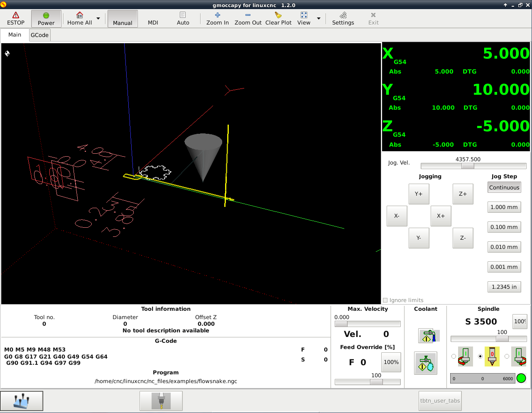The height and width of the screenshot is (413, 532).
Task: Jog with the X+ button
Action: 441,216
